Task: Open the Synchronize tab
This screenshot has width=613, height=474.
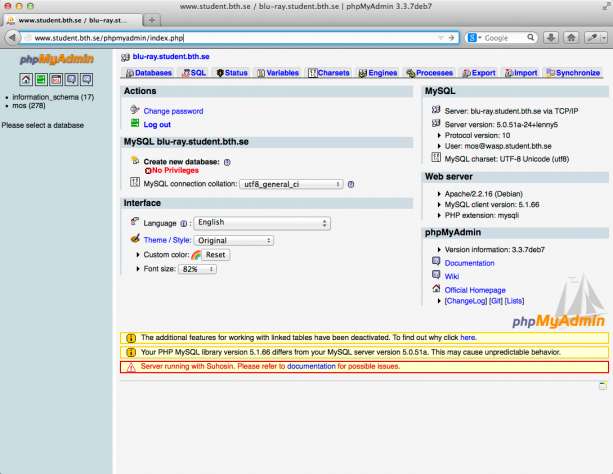Action: [574, 73]
